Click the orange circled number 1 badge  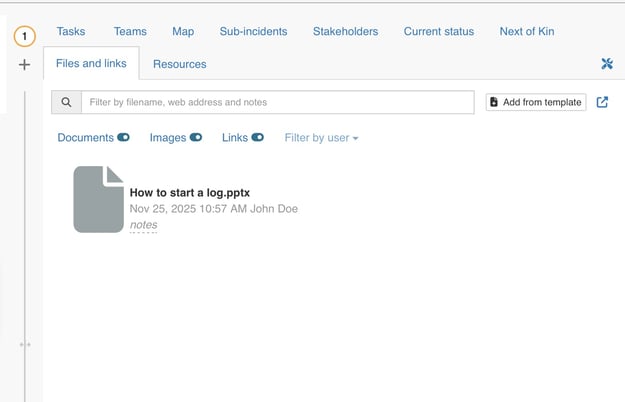(25, 37)
